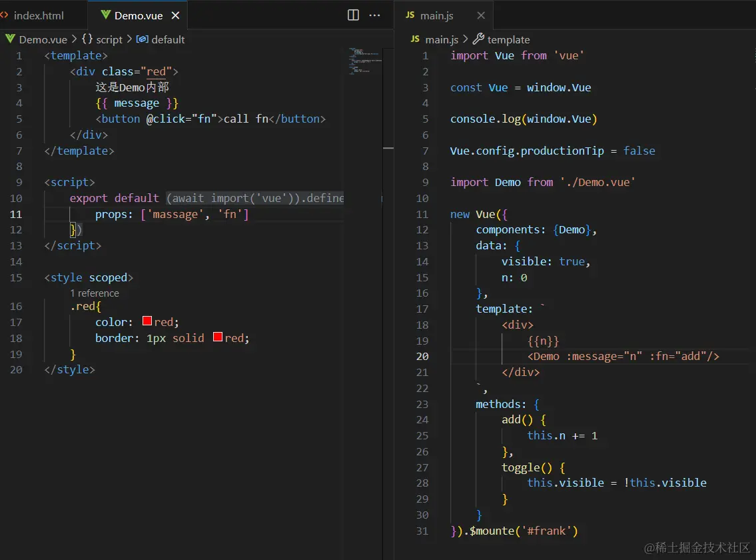Click "import Demo from './Demo.vue'" line
This screenshot has width=756, height=560.
pyautogui.click(x=543, y=183)
